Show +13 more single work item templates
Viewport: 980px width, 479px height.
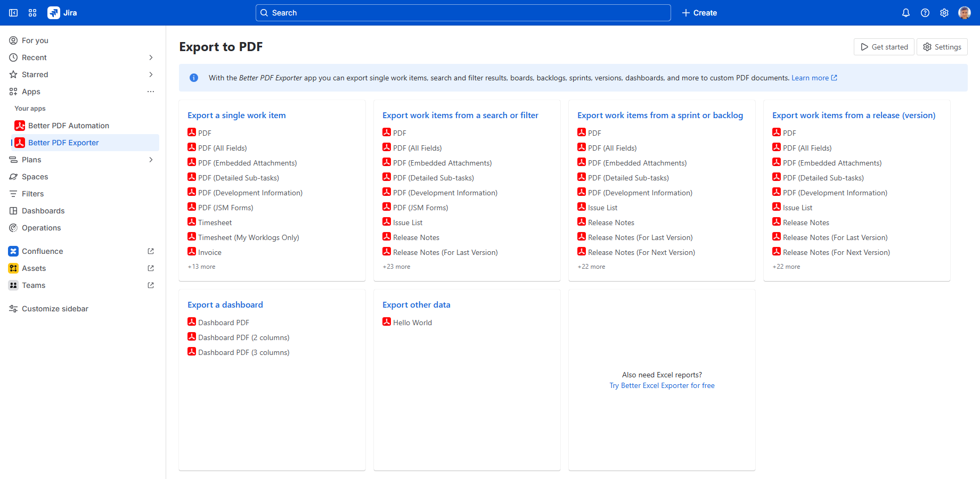(x=201, y=267)
